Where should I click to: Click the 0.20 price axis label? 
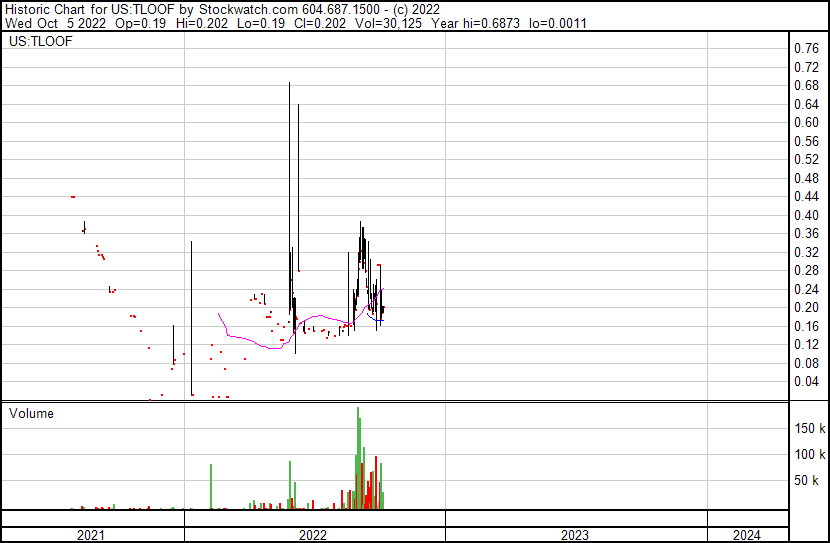point(805,307)
